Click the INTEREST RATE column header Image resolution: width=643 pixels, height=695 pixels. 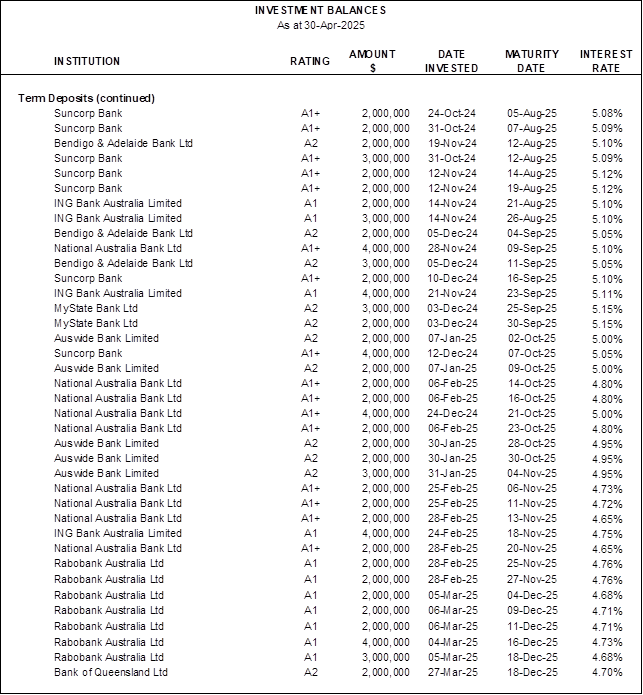point(606,61)
